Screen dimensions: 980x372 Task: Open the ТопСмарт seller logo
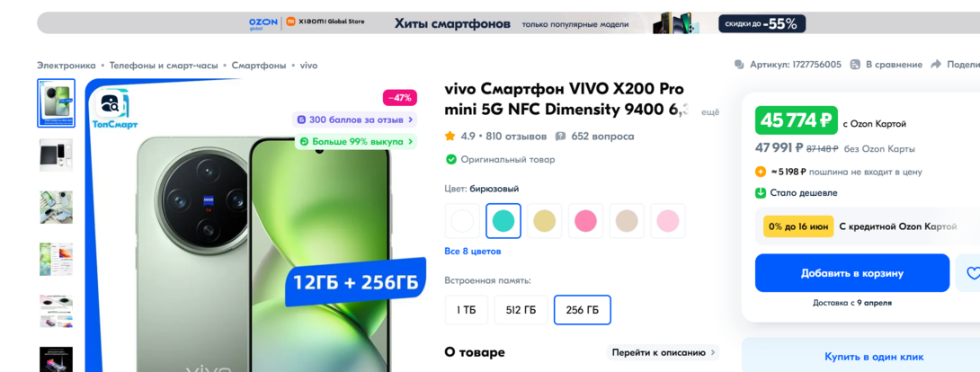[112, 109]
